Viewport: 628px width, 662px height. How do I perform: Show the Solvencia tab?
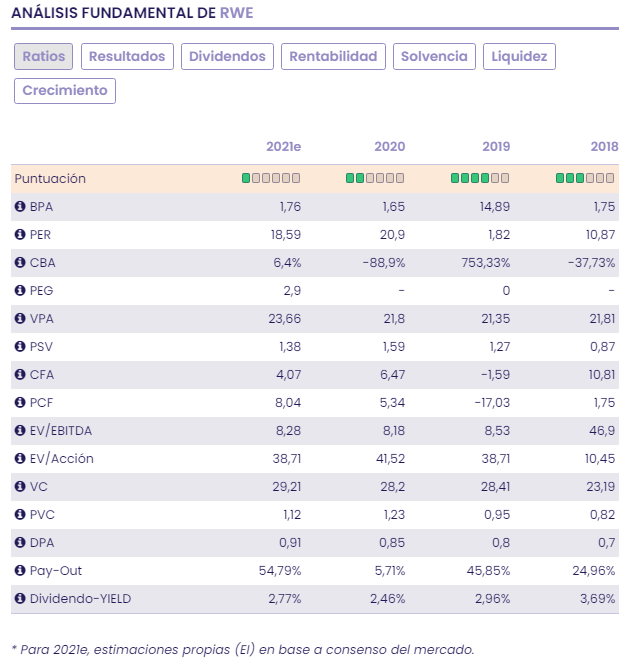click(x=434, y=57)
